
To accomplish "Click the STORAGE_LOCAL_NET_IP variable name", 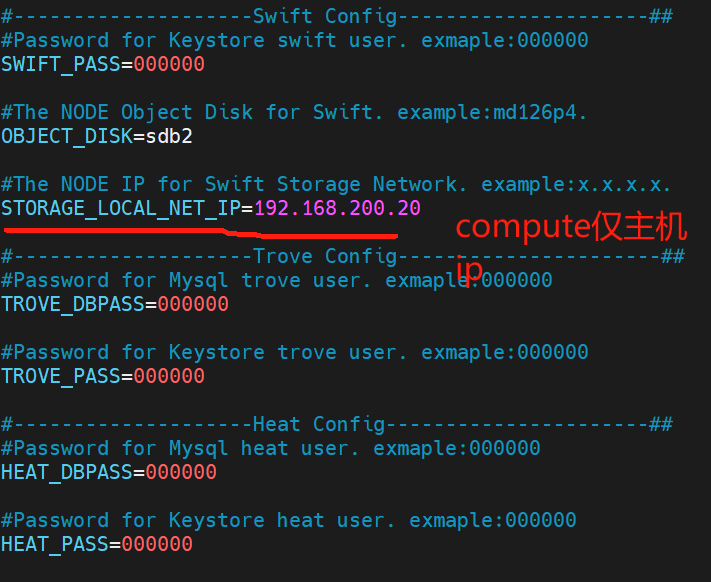I will [121, 208].
